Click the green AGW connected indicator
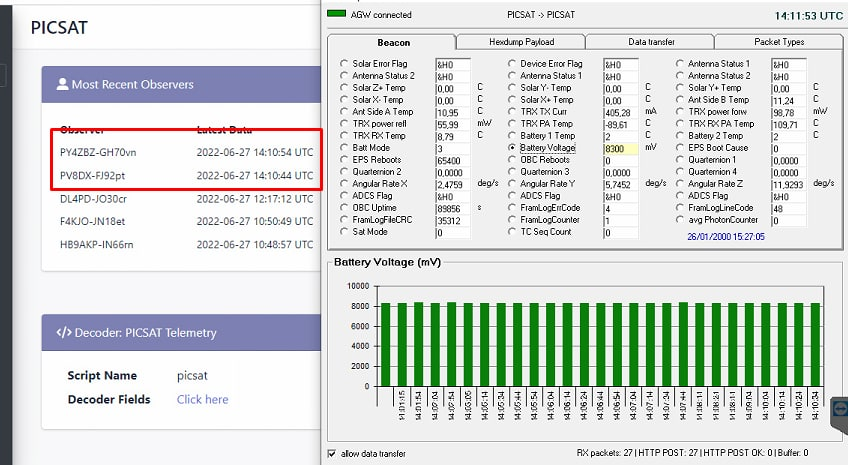The height and width of the screenshot is (465, 848). [x=336, y=14]
